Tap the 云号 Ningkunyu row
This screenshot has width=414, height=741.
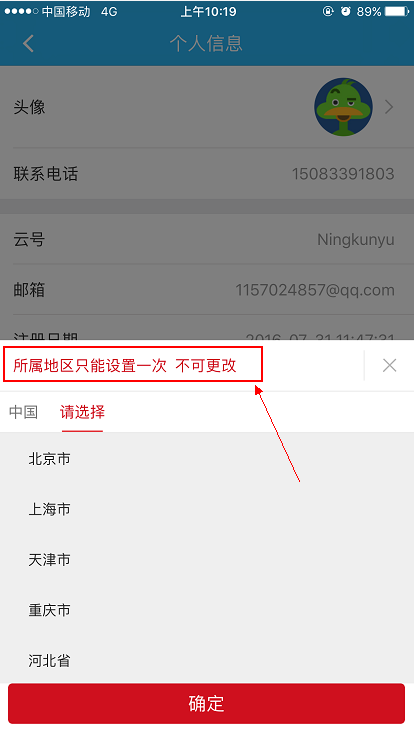207,240
